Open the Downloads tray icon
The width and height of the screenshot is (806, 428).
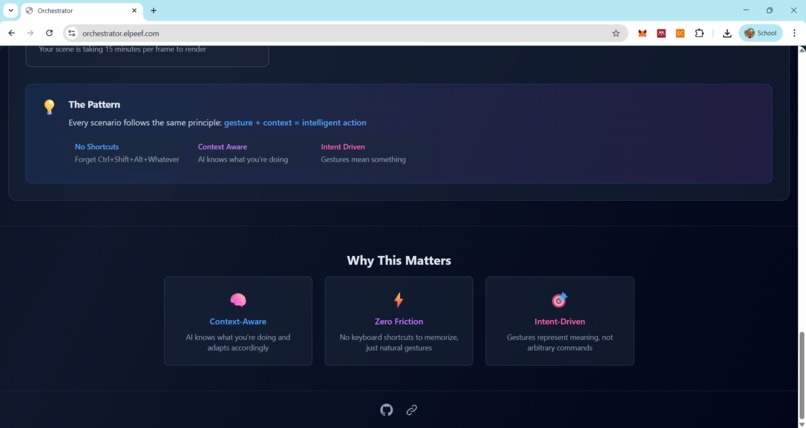[x=727, y=33]
